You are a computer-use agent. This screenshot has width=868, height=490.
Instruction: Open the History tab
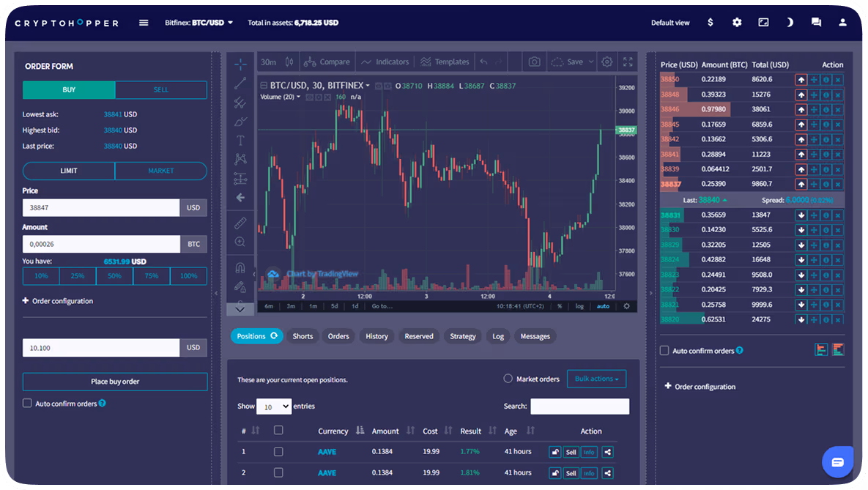pos(376,336)
